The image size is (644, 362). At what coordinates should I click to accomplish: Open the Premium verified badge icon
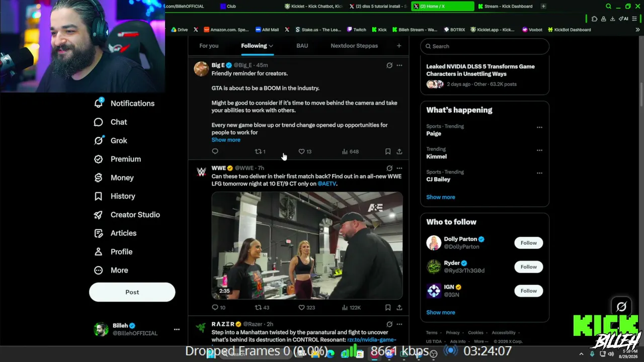click(99, 159)
